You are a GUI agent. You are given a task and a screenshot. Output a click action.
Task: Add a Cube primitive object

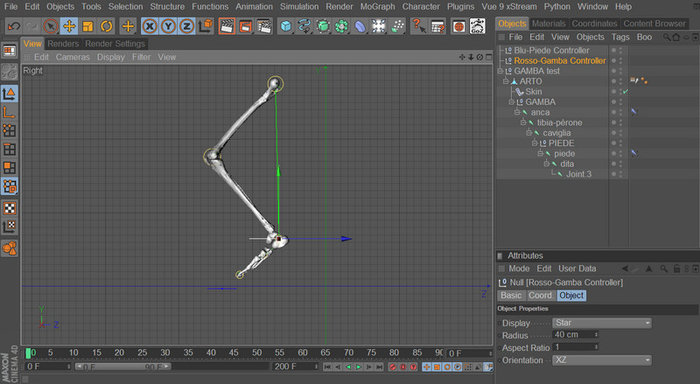tap(286, 26)
